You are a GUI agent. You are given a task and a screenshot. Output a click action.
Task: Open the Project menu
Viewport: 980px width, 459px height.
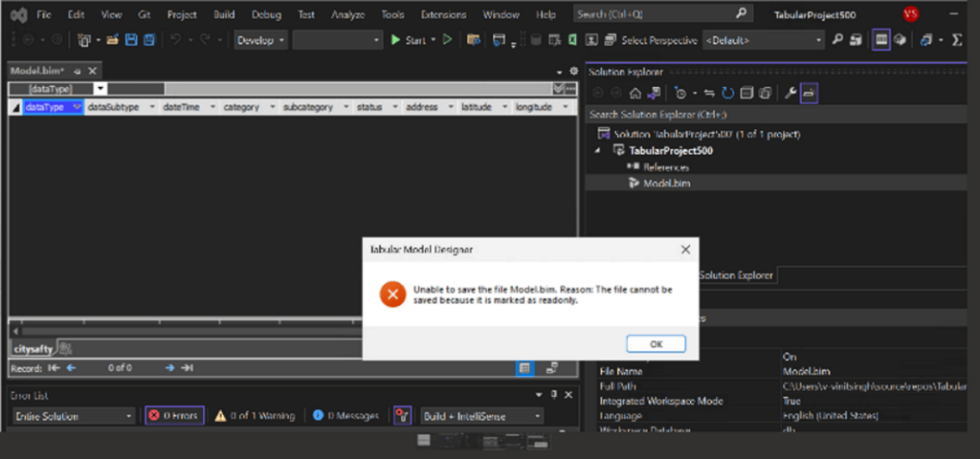click(182, 14)
